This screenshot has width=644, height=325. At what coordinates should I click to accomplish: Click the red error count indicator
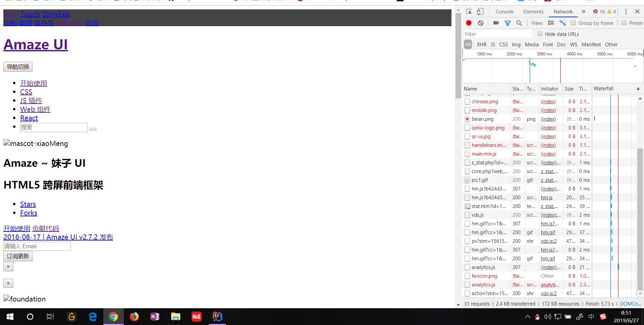[599, 12]
